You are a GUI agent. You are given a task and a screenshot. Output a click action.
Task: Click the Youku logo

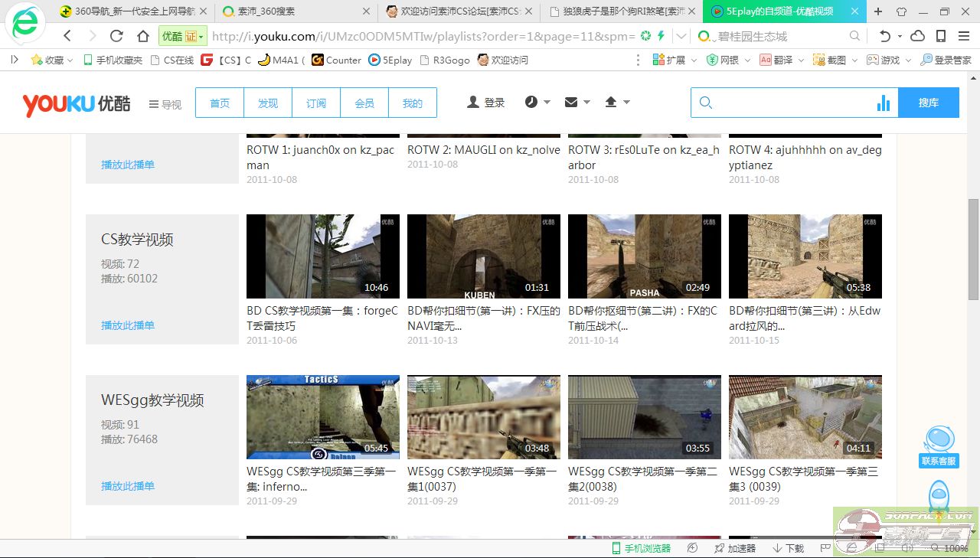(x=77, y=104)
